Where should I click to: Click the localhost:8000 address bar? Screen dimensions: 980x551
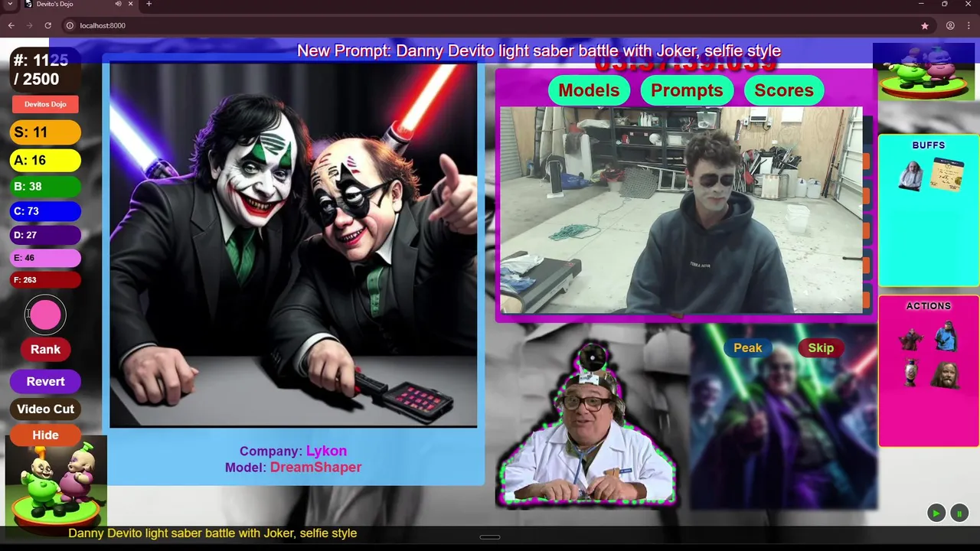490,25
